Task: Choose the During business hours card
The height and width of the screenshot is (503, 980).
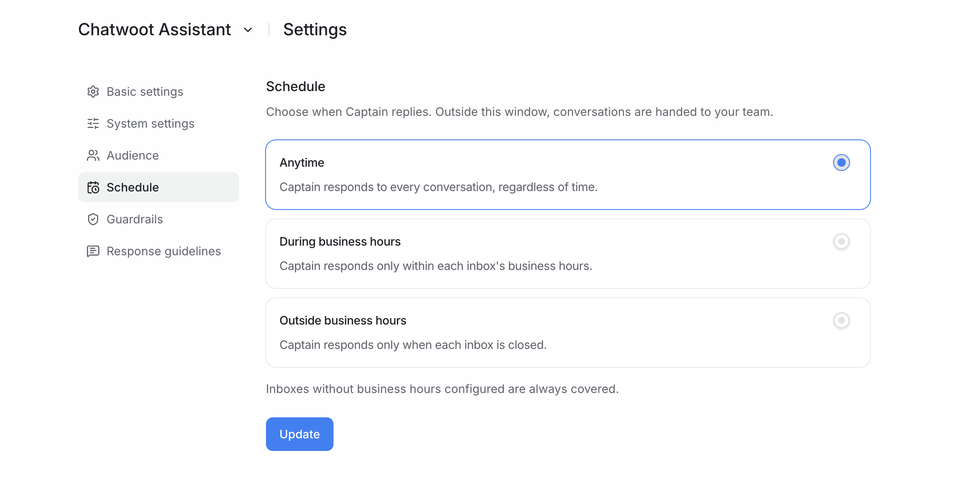Action: coord(568,254)
